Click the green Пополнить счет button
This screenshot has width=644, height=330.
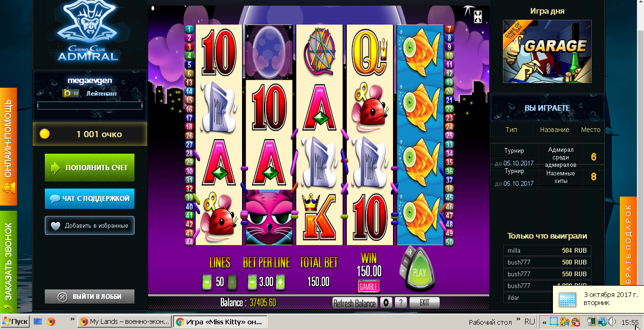(x=90, y=167)
